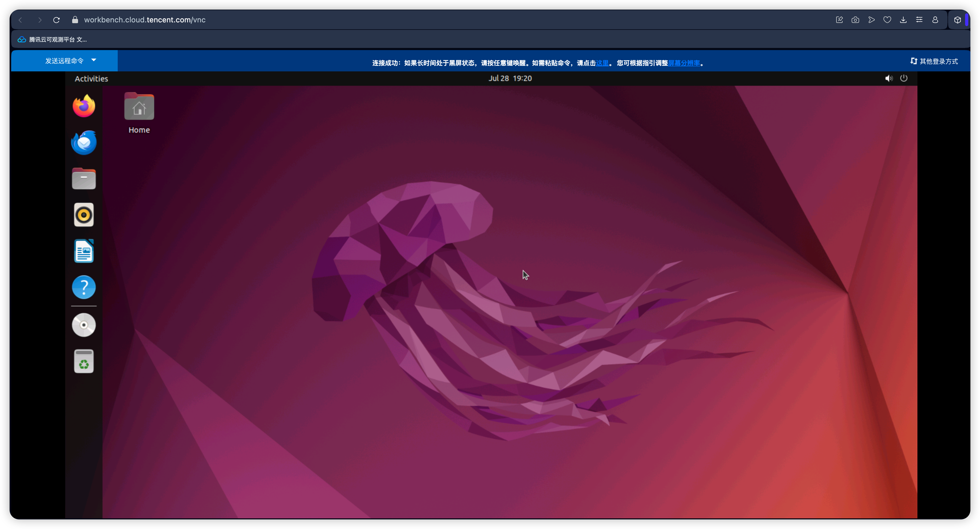Click 其他登录方式 button

934,61
